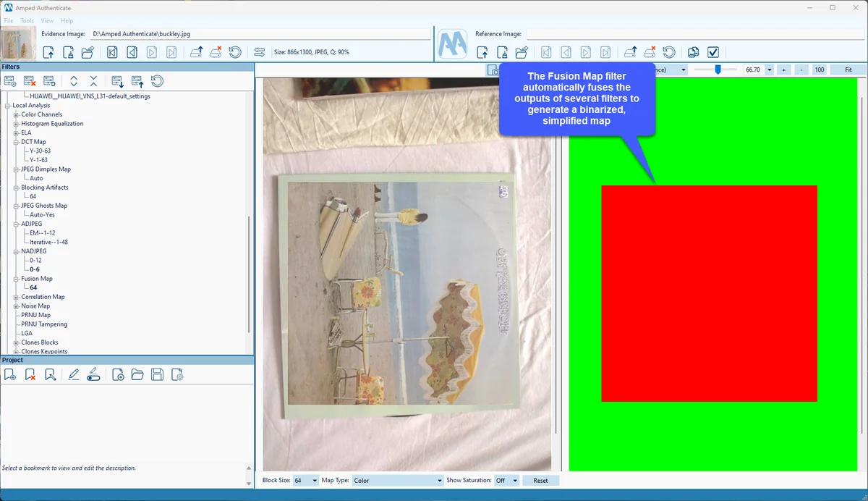The image size is (868, 501).
Task: Click the Evidence Image path field
Action: [x=260, y=34]
